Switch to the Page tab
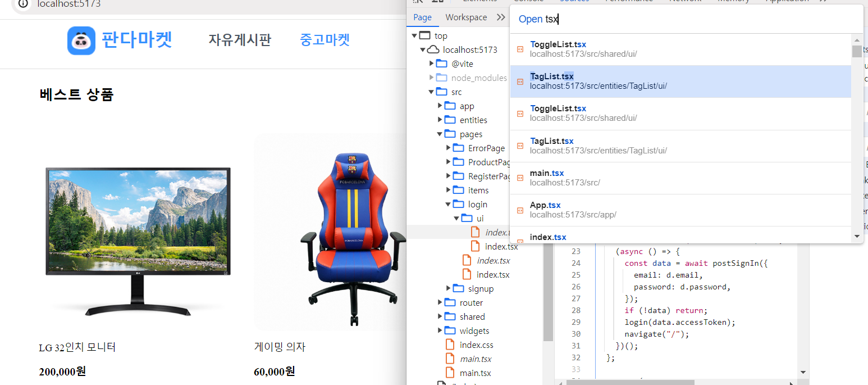This screenshot has width=868, height=385. (x=422, y=17)
